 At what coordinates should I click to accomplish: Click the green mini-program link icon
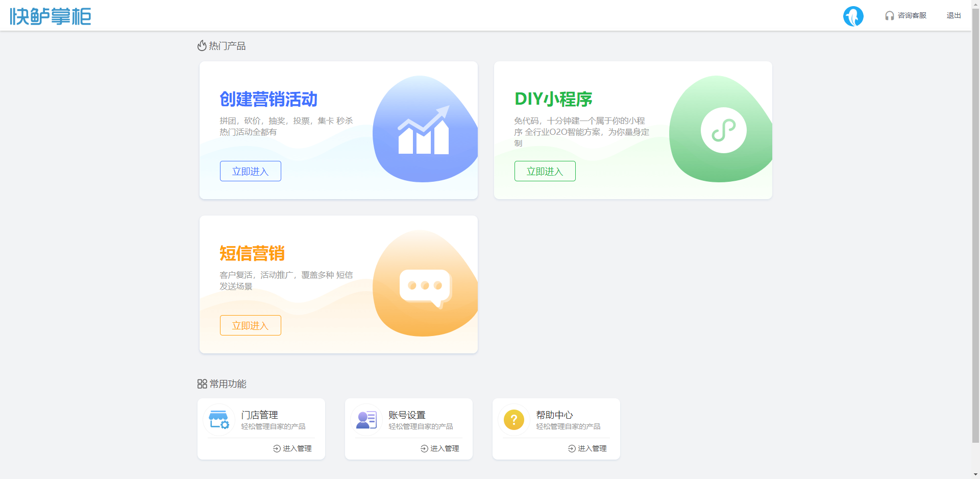[x=723, y=130]
